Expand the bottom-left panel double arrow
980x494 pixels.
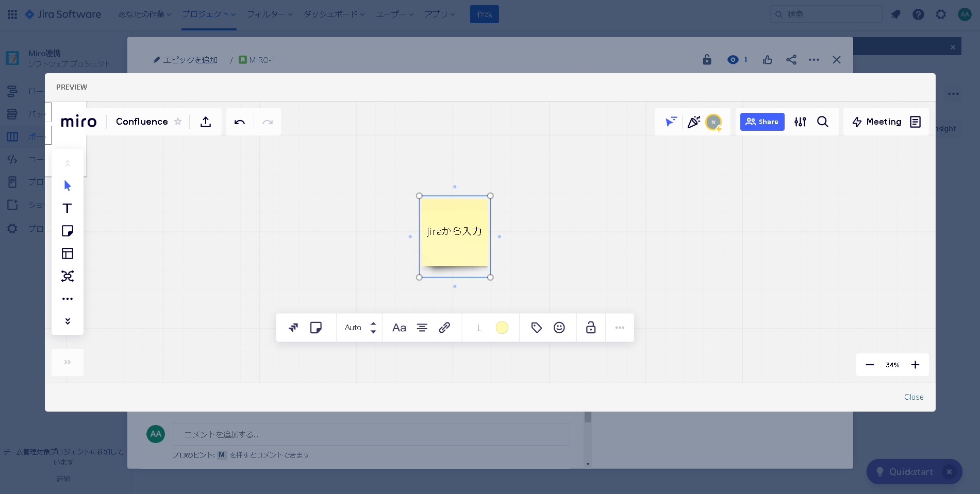67,362
